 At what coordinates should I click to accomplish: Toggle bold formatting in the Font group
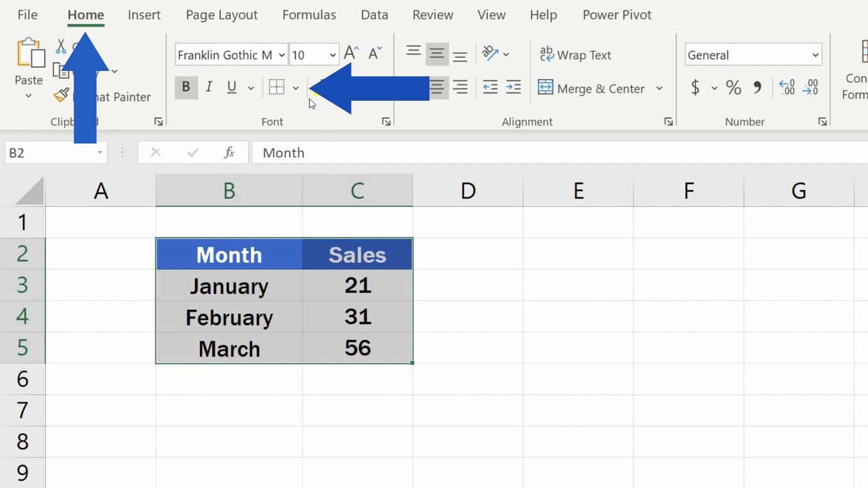[186, 88]
